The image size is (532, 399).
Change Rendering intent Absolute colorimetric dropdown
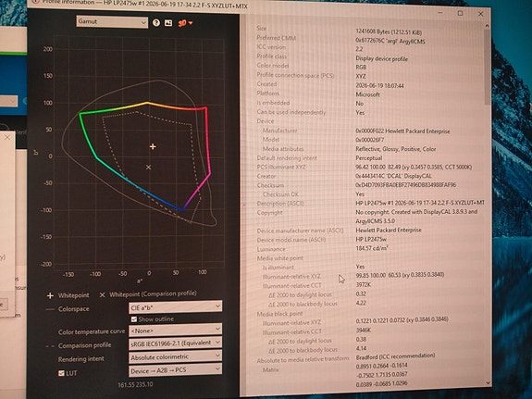175,356
